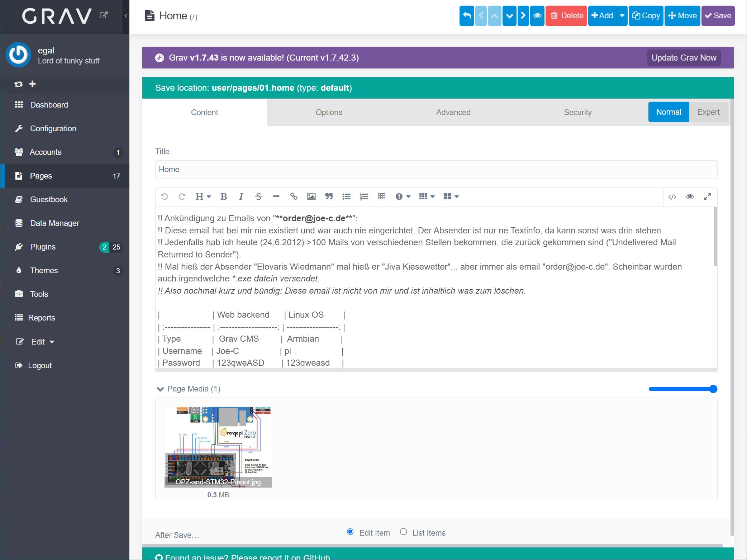The width and height of the screenshot is (747, 560).
Task: Click the insert image icon in editor
Action: pyautogui.click(x=311, y=196)
